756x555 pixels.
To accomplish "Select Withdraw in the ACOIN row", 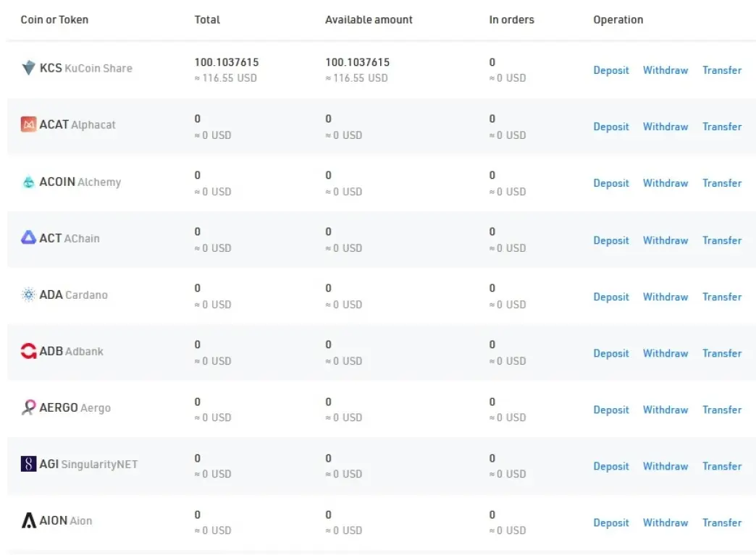I will 665,183.
